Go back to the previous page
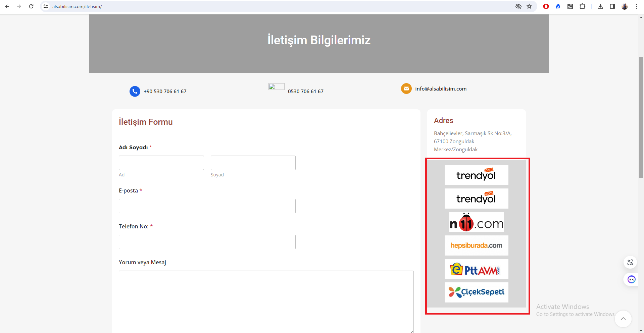This screenshot has height=333, width=644. coord(7,6)
